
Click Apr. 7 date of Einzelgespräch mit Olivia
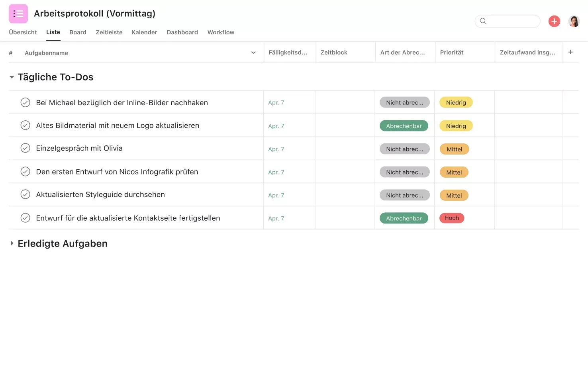pyautogui.click(x=276, y=149)
